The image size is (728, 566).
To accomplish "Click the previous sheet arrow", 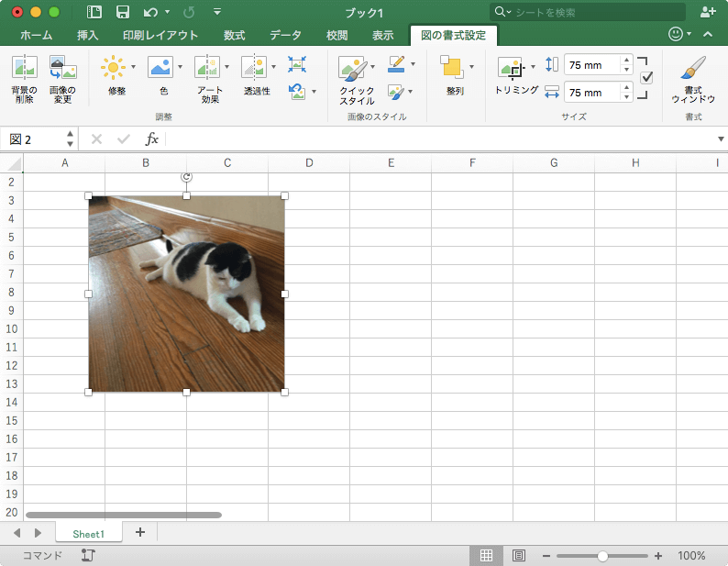I will [x=17, y=533].
